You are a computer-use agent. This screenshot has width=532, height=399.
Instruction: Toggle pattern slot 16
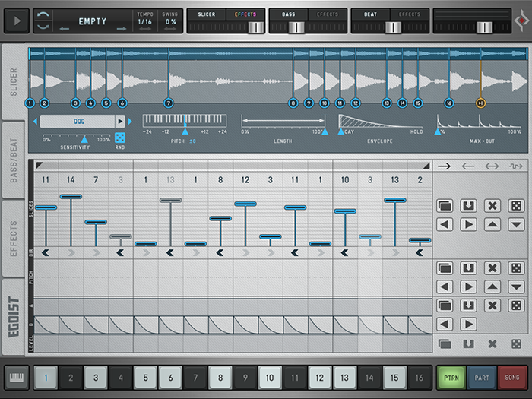420,377
